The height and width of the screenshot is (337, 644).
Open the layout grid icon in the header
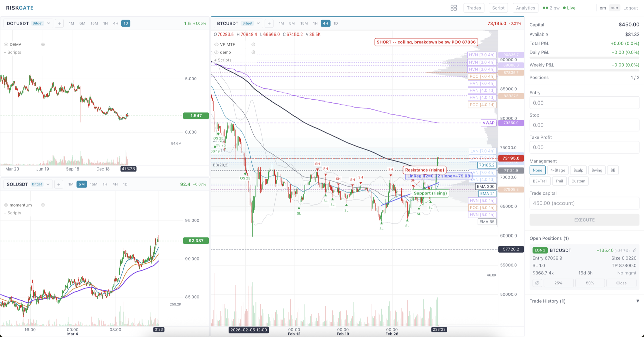click(453, 8)
